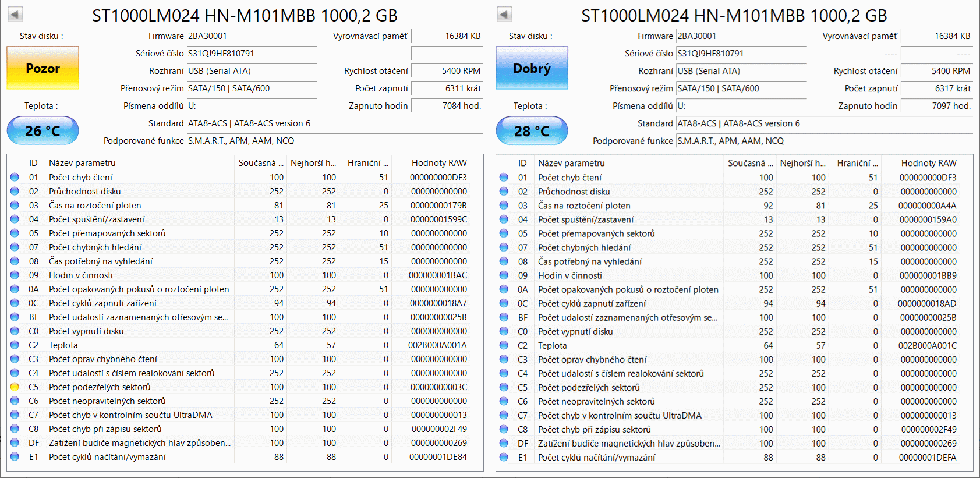
Task: Click blue status dot of row 0C on Dobrý disk
Action: [x=504, y=304]
